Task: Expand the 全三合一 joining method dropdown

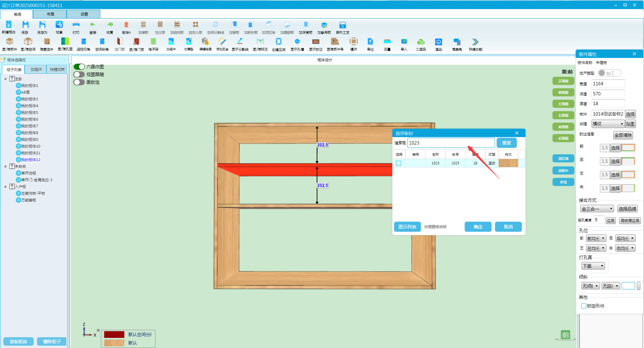Action: point(597,209)
